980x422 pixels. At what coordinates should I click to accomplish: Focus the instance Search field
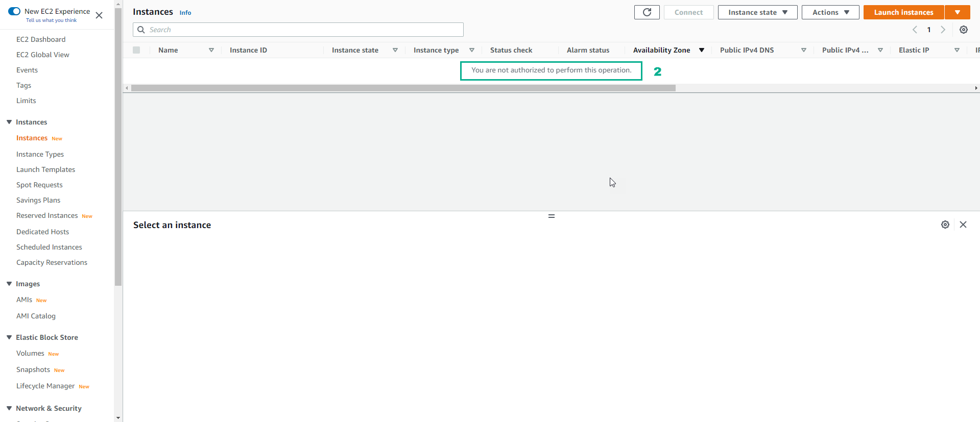pyautogui.click(x=298, y=30)
